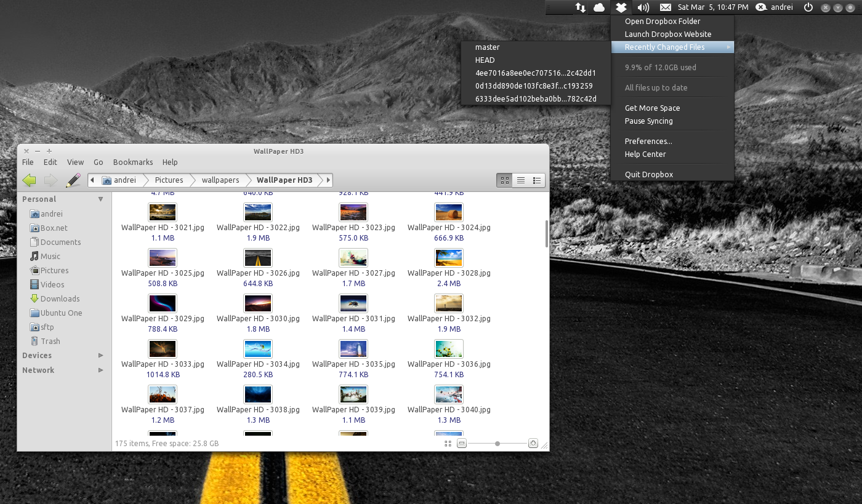Image resolution: width=862 pixels, height=504 pixels.
Task: Go to Pictures in path bar
Action: (169, 180)
